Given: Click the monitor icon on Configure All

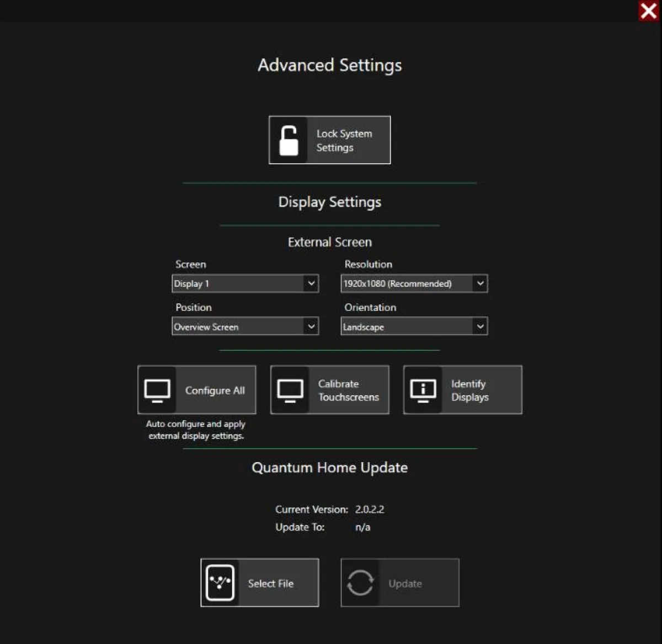Looking at the screenshot, I should [x=157, y=390].
